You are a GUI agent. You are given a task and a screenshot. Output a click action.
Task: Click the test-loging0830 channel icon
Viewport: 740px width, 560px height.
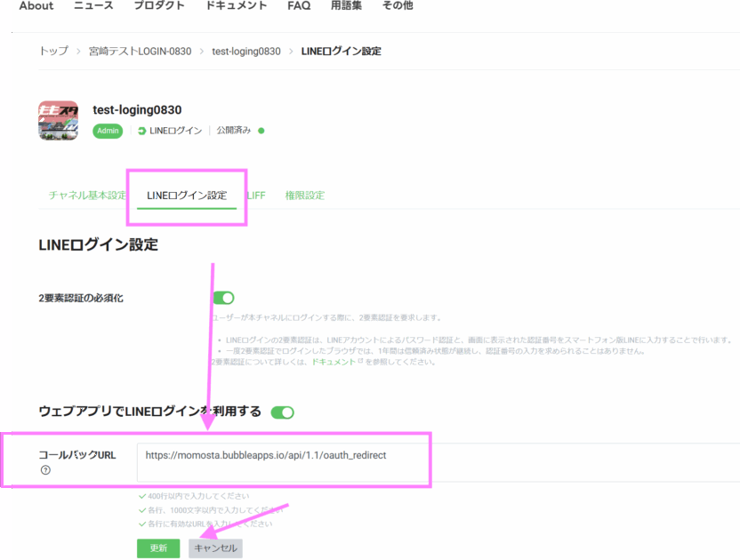[58, 120]
